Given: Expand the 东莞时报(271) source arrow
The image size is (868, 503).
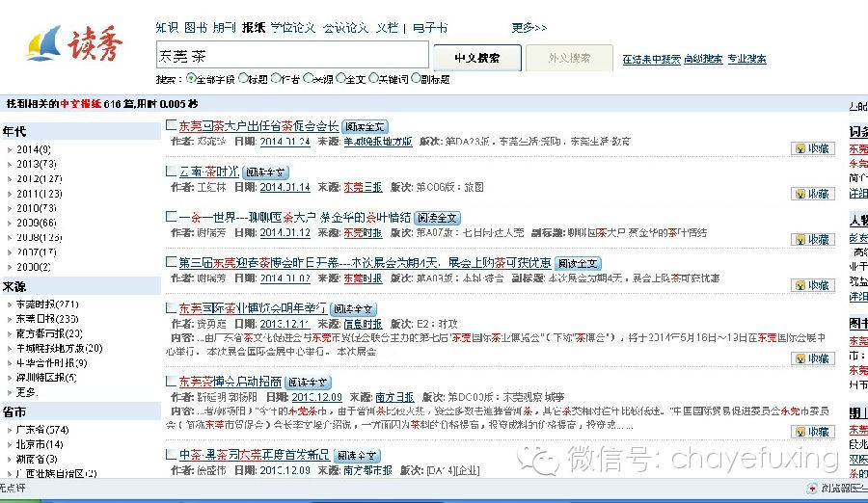Looking at the screenshot, I should (x=10, y=304).
